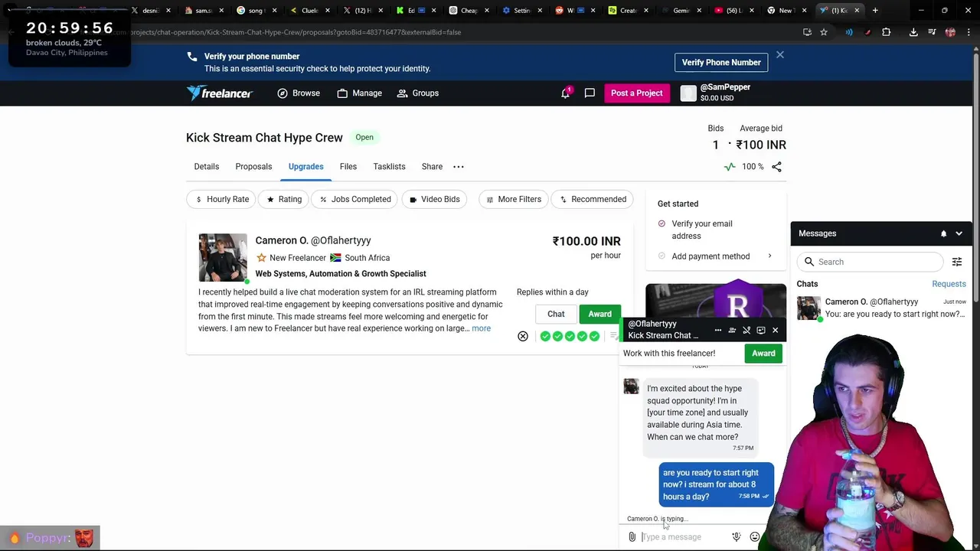
Task: Toggle the Video Bids filter
Action: click(x=434, y=200)
